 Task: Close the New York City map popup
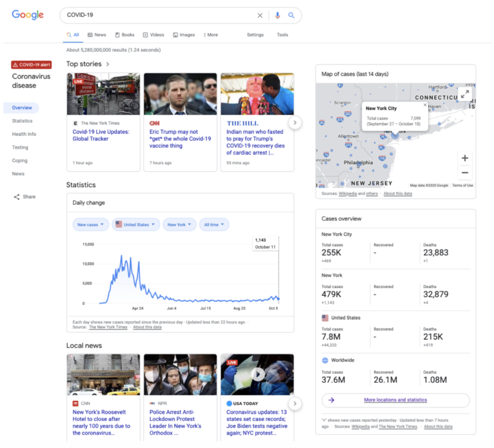[x=425, y=105]
